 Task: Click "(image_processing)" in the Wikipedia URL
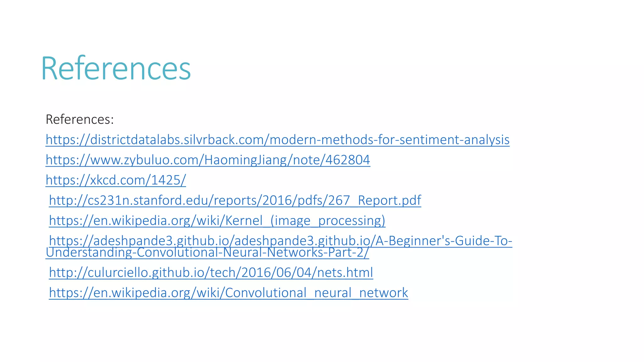(328, 221)
